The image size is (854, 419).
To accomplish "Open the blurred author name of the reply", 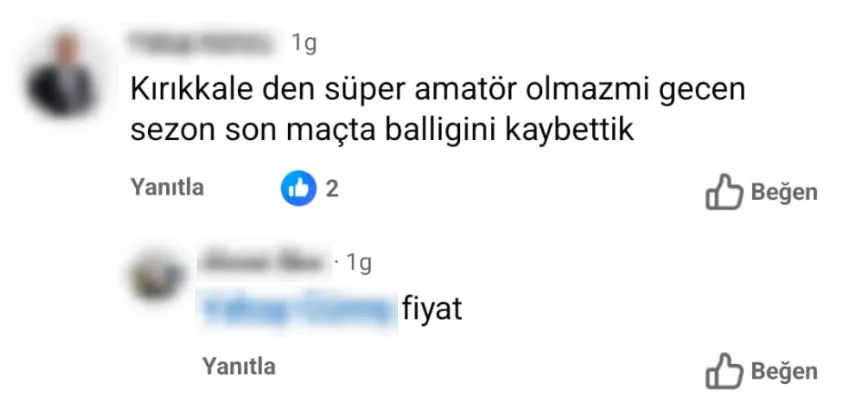I will point(264,263).
